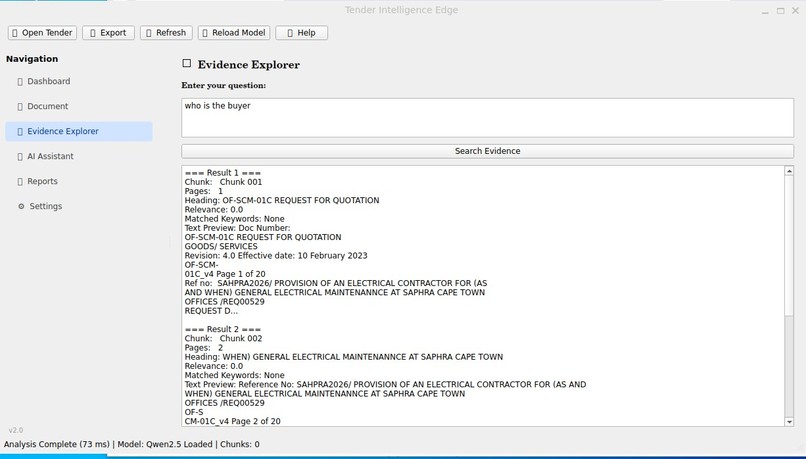Viewport: 806px width, 459px height.
Task: Click scrollbar down arrow in results
Action: [x=789, y=421]
